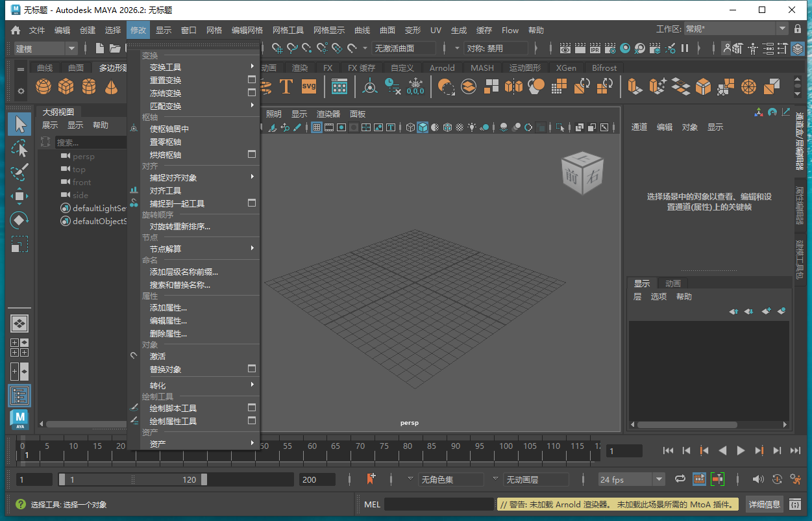Open audio volume speaker icon
The height and width of the screenshot is (521, 812).
click(758, 479)
